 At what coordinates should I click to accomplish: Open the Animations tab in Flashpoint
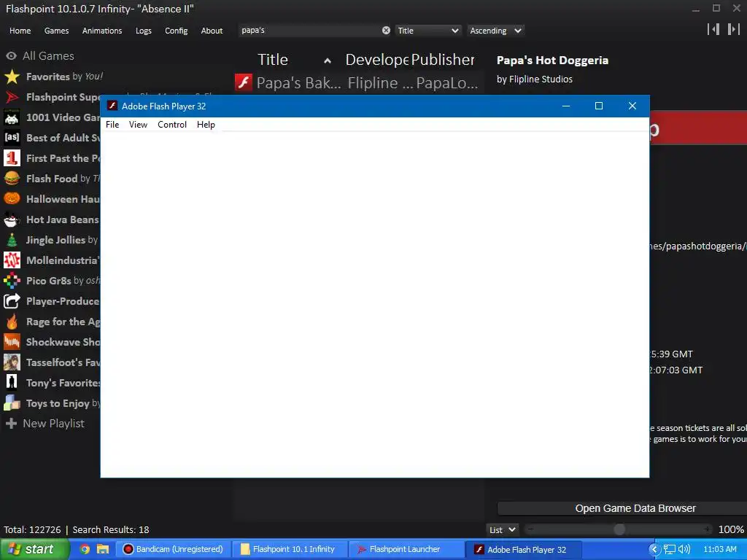tap(102, 31)
